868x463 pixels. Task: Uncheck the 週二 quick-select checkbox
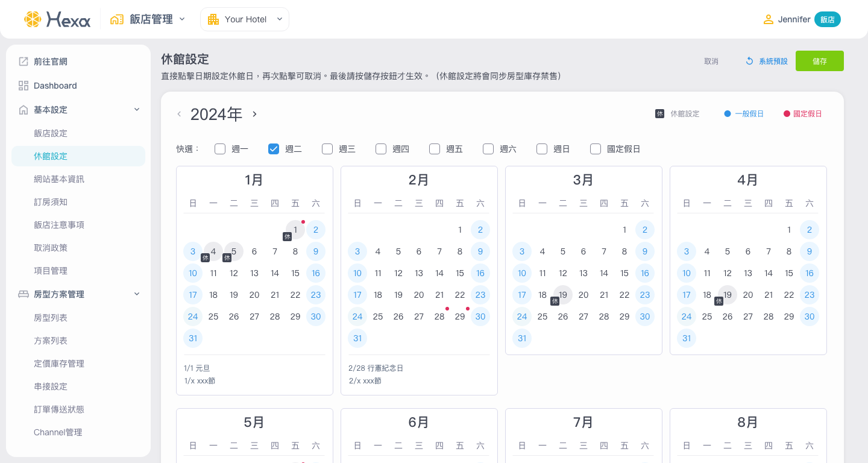tap(274, 149)
